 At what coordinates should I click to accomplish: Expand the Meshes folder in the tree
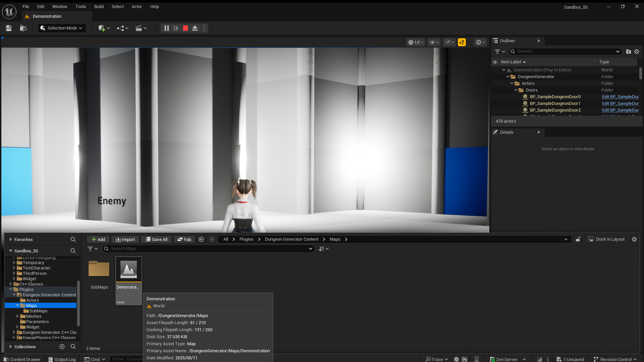pyautogui.click(x=17, y=316)
